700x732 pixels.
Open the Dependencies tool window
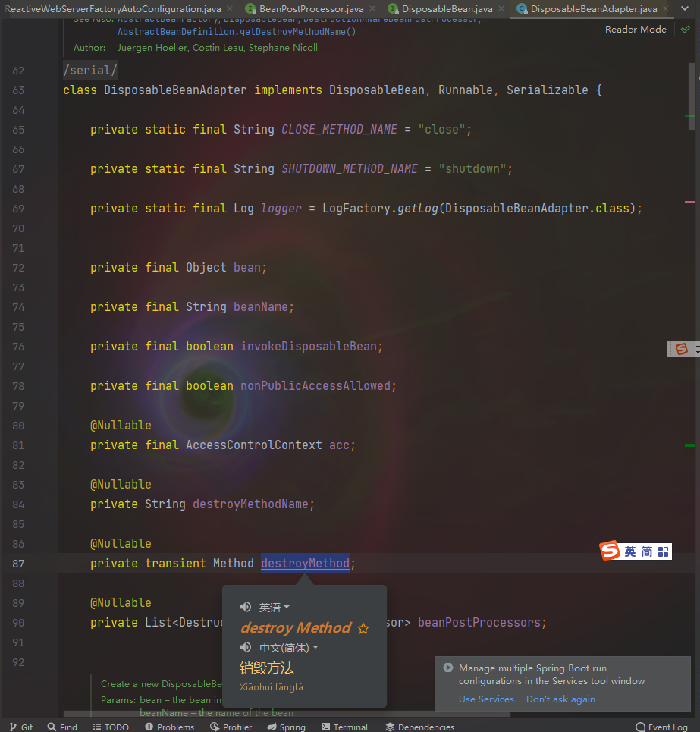coord(419,727)
